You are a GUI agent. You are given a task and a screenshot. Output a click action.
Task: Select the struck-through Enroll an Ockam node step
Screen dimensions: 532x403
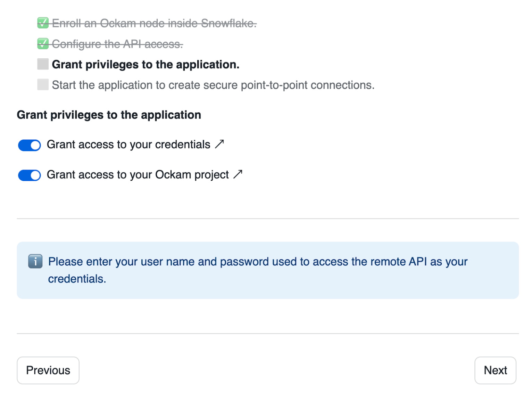pos(154,23)
